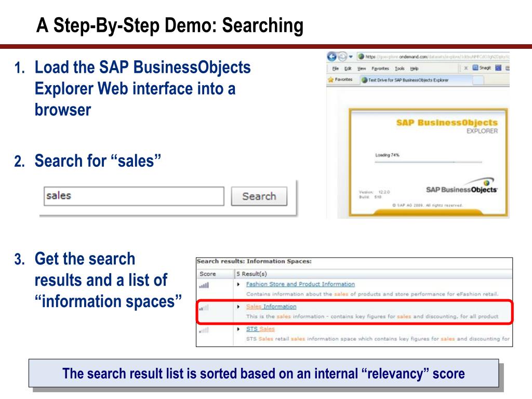Click score bars icon for Fashion Store result
Viewport: 532px width, 399px height.
tap(204, 285)
